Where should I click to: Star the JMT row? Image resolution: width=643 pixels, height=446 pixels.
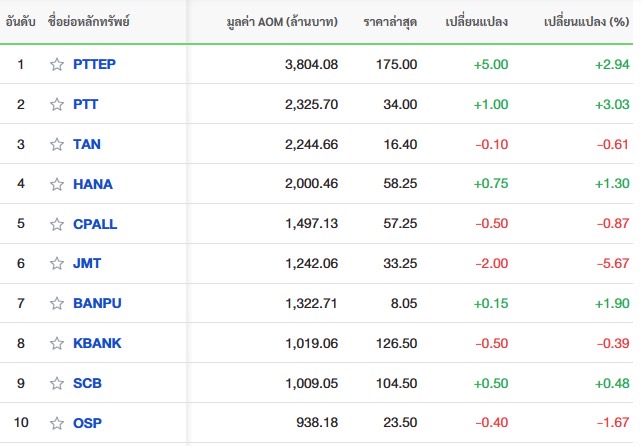point(57,263)
